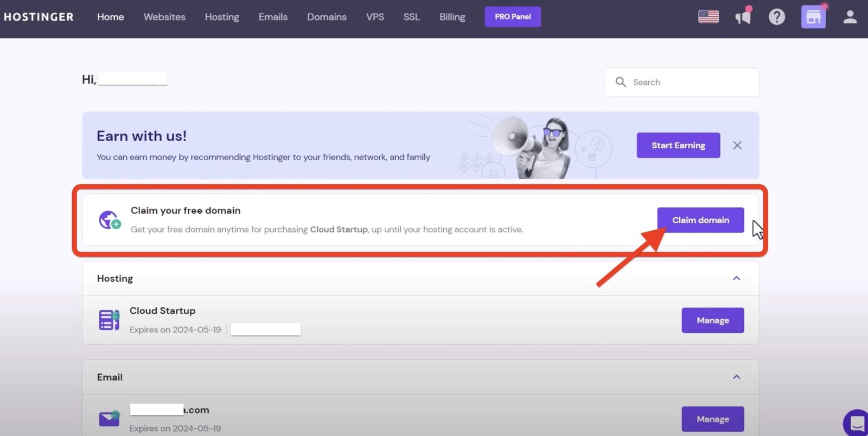
Task: Open the Billing menu
Action: point(452,17)
